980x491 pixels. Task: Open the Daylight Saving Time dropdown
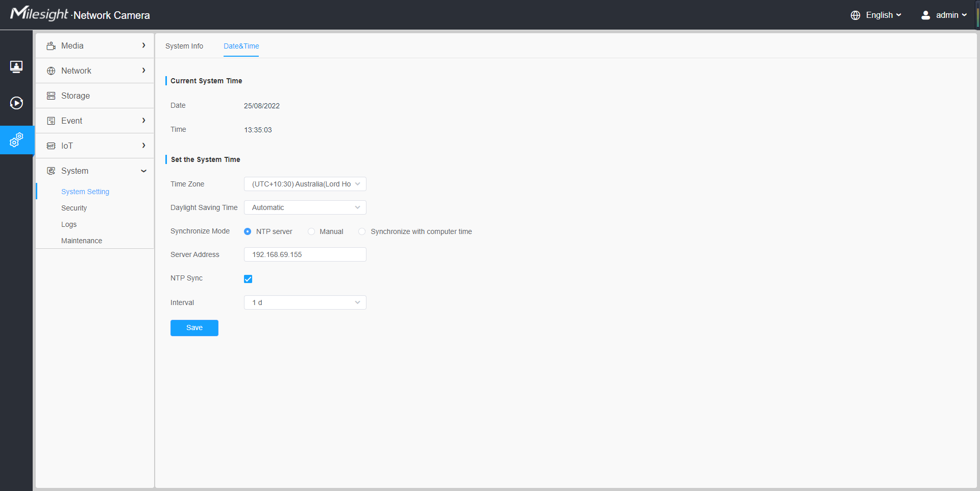(x=305, y=207)
